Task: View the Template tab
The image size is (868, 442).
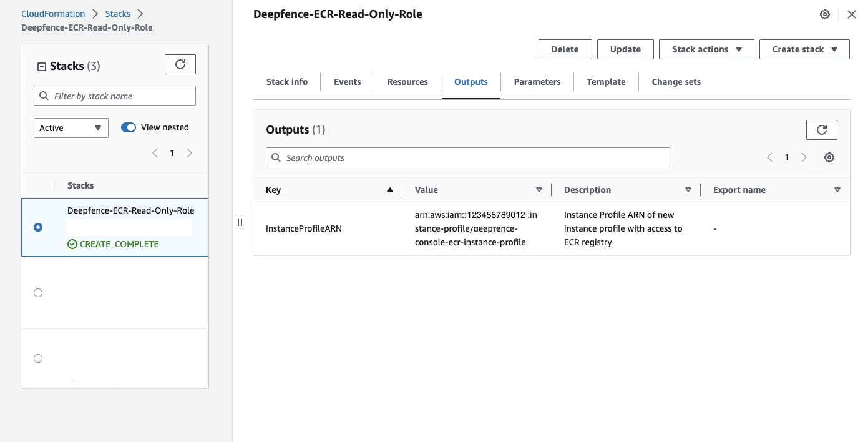Action: click(x=607, y=82)
